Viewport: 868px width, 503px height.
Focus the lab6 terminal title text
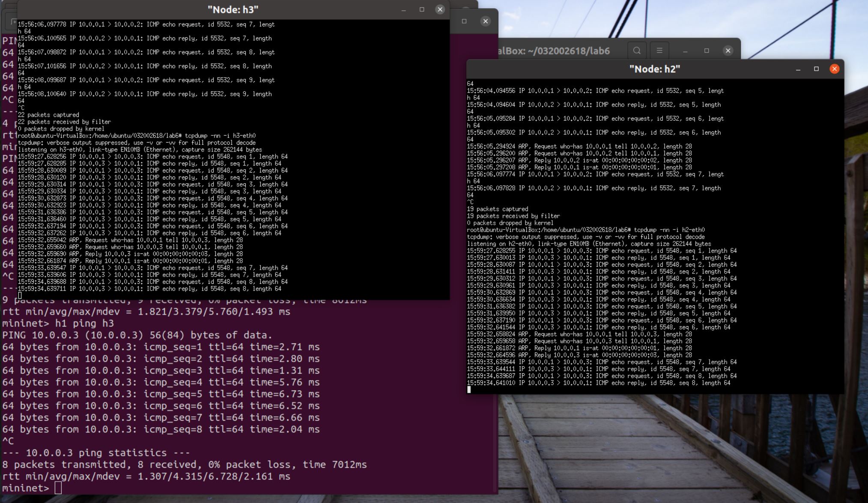(x=557, y=51)
